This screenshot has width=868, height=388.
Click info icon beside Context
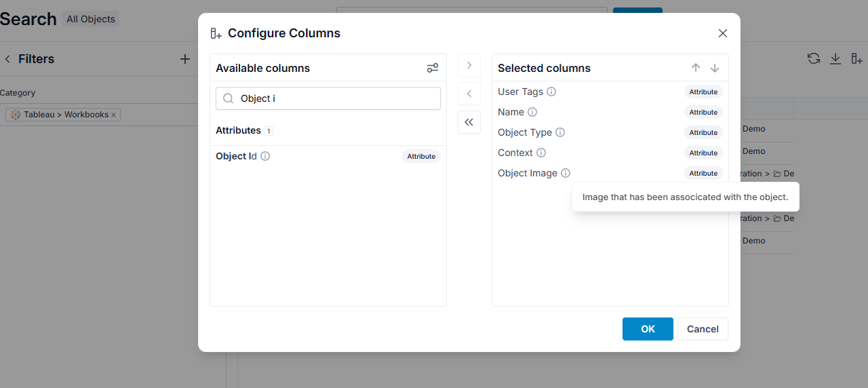(541, 153)
